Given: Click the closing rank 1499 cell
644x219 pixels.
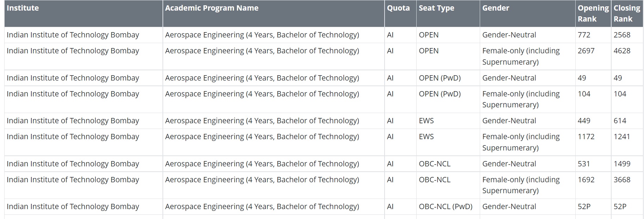Looking at the screenshot, I should [x=622, y=164].
